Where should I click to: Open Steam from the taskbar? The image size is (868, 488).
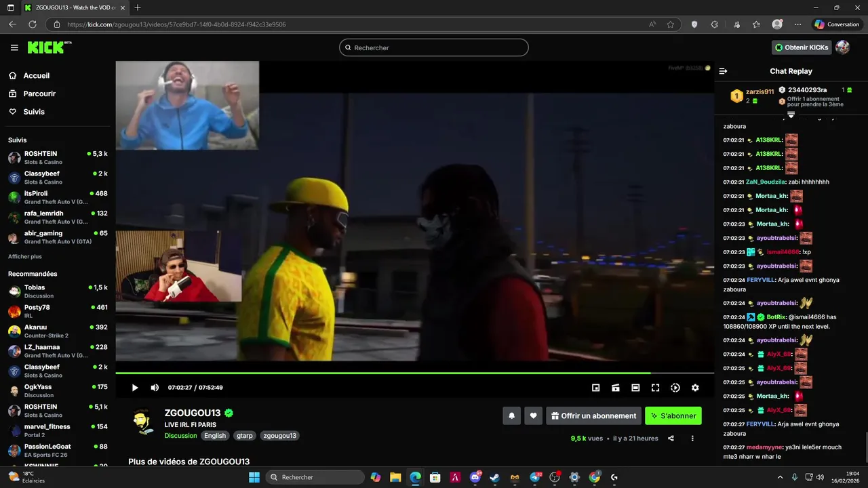[x=494, y=477]
